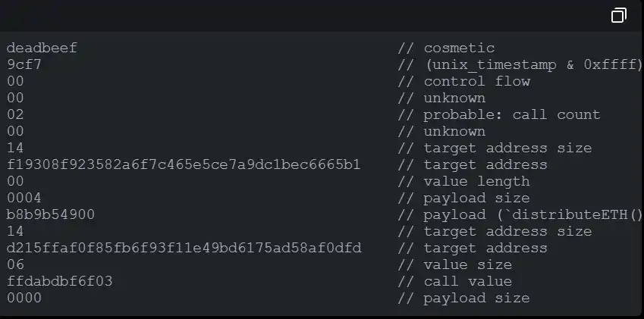Click the 06 byte value
This screenshot has width=644, height=319.
[15, 265]
